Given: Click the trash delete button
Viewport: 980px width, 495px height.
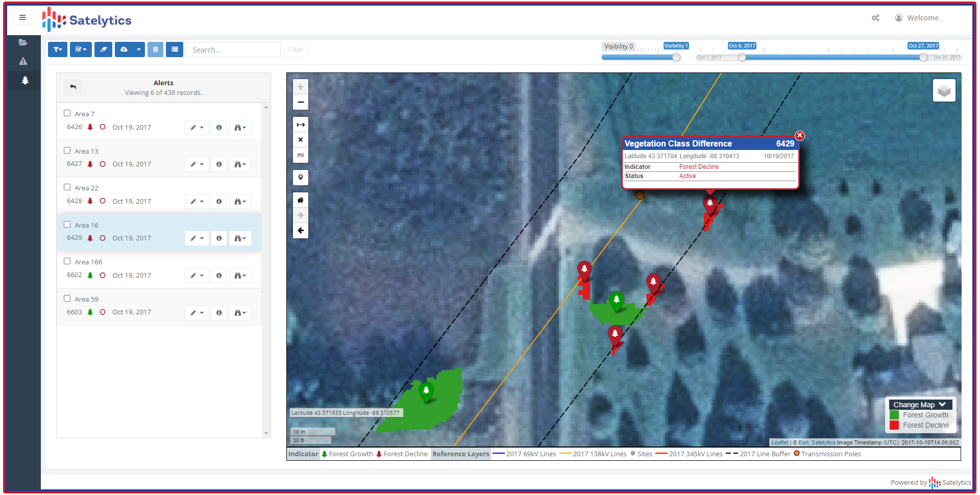Looking at the screenshot, I should [x=155, y=49].
